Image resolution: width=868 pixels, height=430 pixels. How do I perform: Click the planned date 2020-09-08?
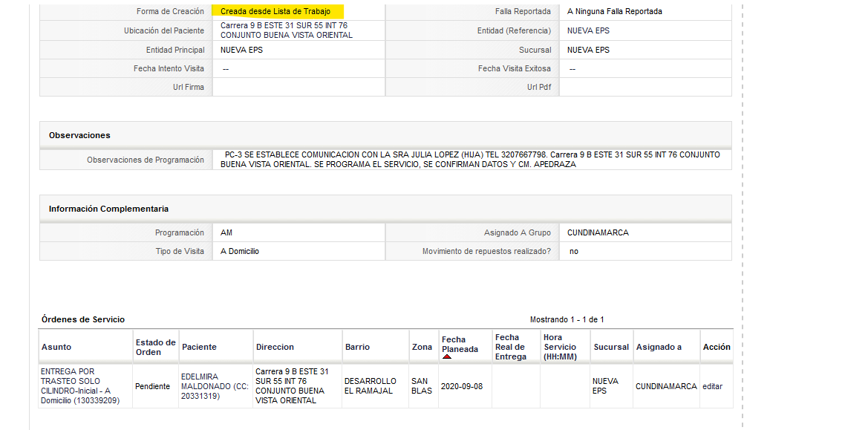[462, 386]
